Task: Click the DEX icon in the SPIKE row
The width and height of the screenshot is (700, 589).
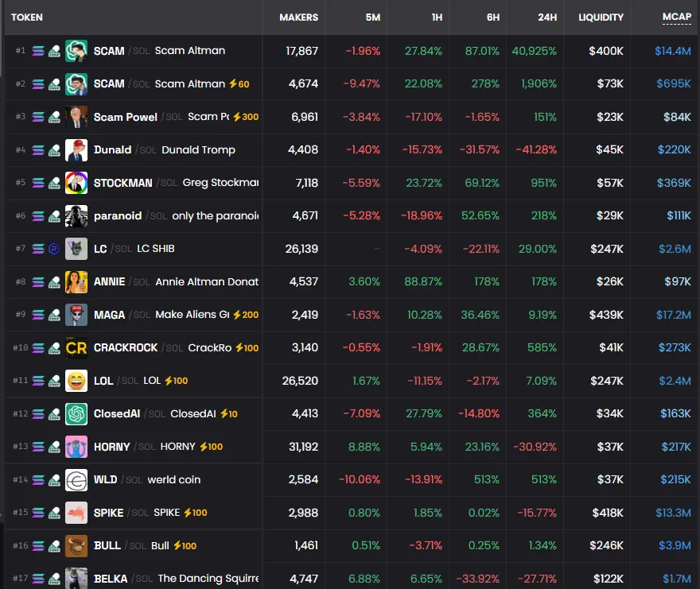Action: (54, 513)
